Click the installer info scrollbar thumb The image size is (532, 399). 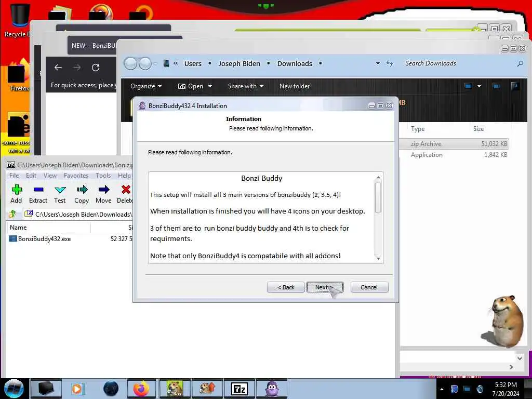(x=378, y=197)
